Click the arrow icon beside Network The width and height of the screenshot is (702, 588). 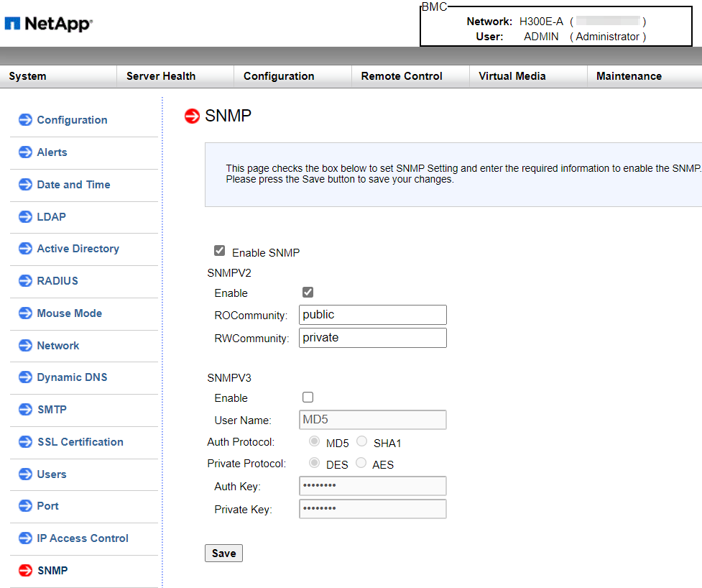click(x=26, y=345)
